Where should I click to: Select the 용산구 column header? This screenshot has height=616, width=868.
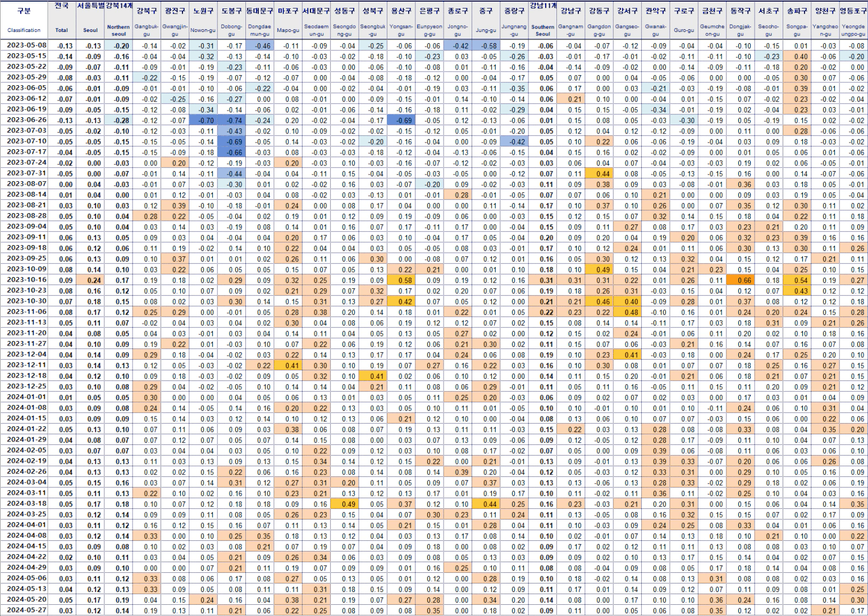[x=401, y=11]
